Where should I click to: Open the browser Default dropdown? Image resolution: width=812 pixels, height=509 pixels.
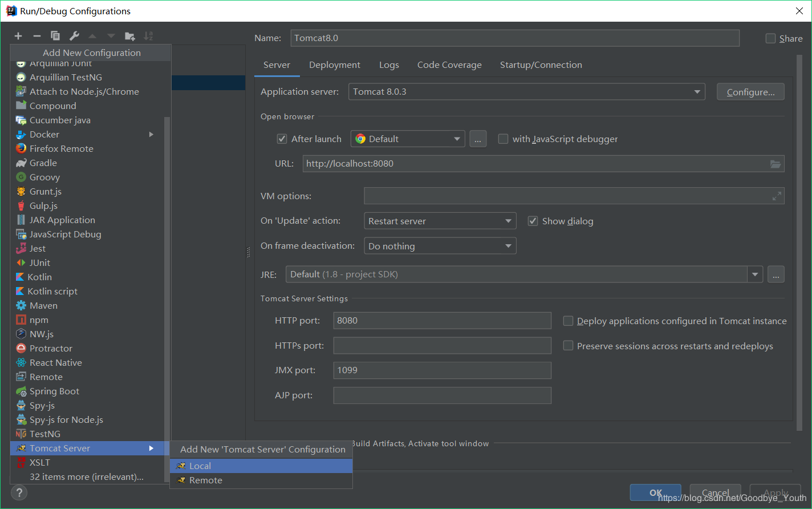click(408, 139)
